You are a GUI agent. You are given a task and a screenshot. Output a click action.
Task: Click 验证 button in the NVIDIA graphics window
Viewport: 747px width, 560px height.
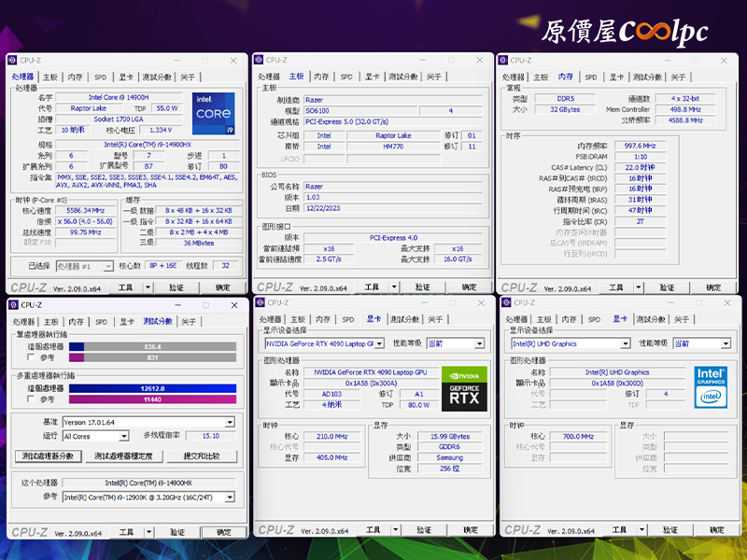424,530
